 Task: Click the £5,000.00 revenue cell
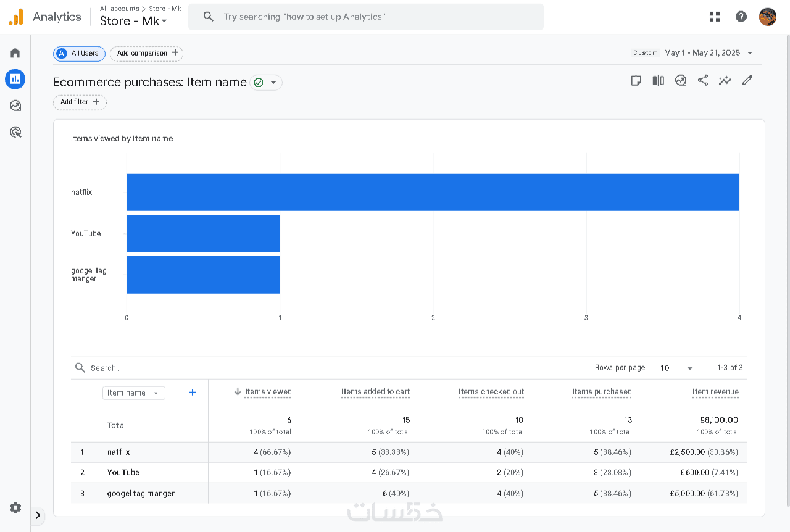[704, 494]
